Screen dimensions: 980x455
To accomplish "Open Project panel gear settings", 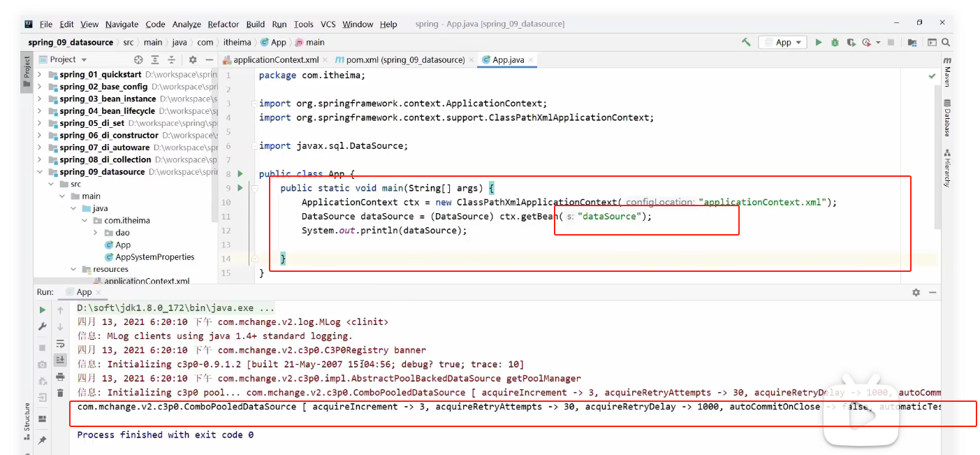I will coord(193,59).
